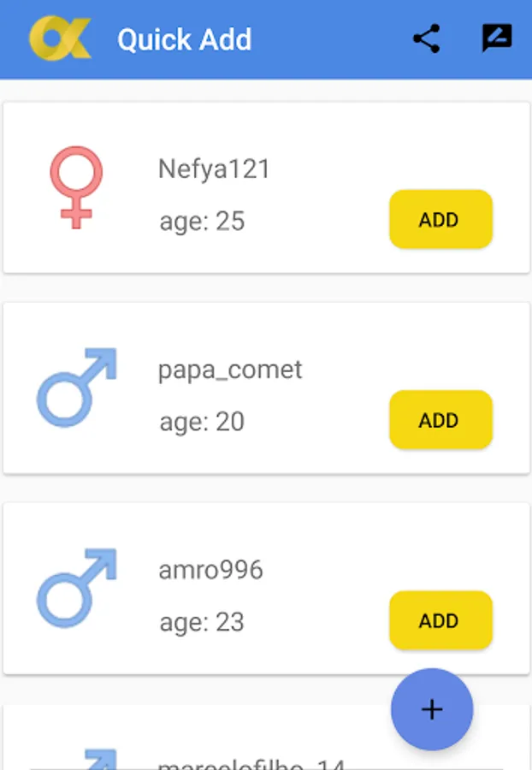Tap the share icon in header
Viewport: 532px width, 770px height.
click(x=426, y=39)
